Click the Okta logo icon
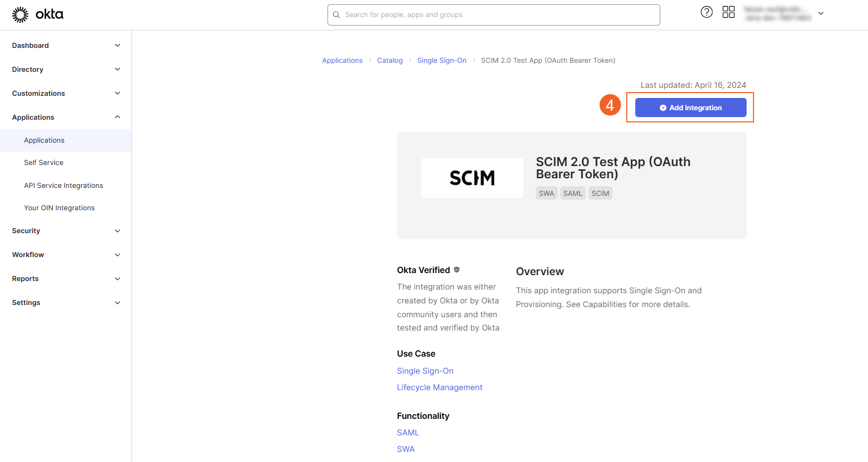Viewport: 868px width, 462px height. click(x=20, y=15)
